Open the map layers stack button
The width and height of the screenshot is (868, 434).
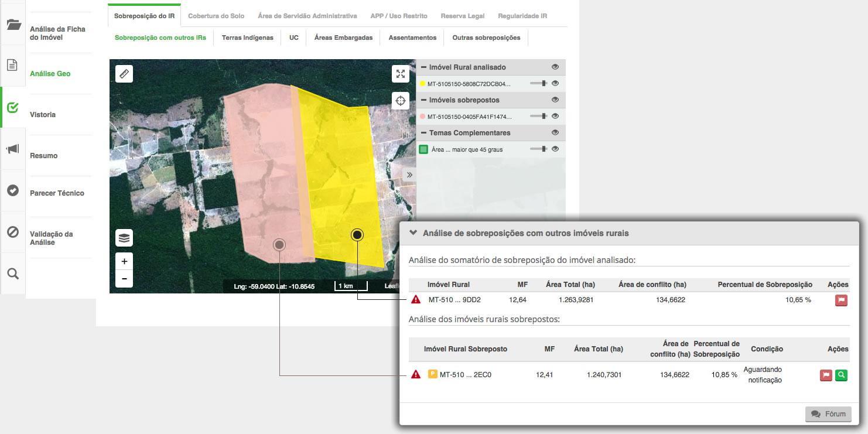pyautogui.click(x=124, y=238)
